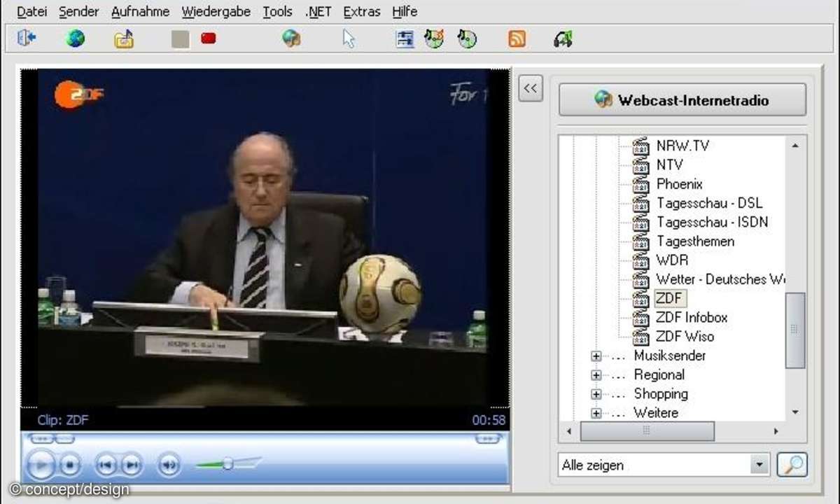Select the Phoenix station
Image resolution: width=840 pixels, height=504 pixels.
(x=679, y=184)
